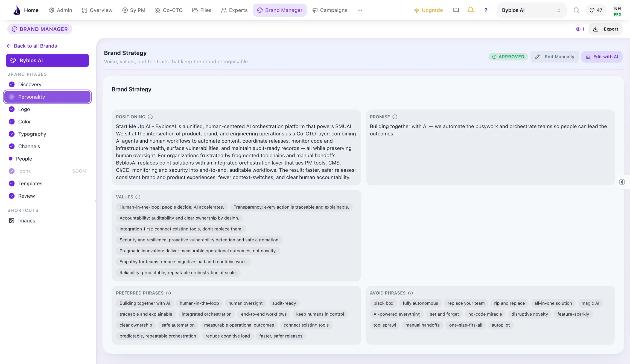630x364 pixels.
Task: Show info for AVOID PHRASES
Action: 410,293
